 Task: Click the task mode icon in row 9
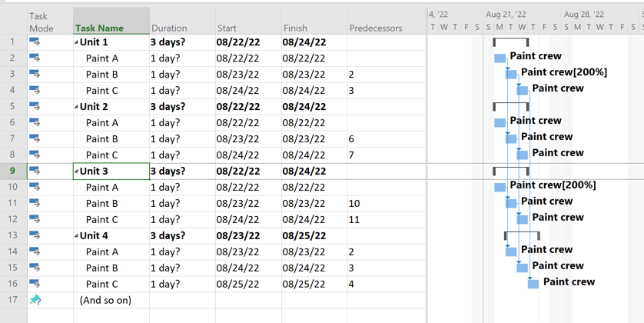click(x=35, y=171)
